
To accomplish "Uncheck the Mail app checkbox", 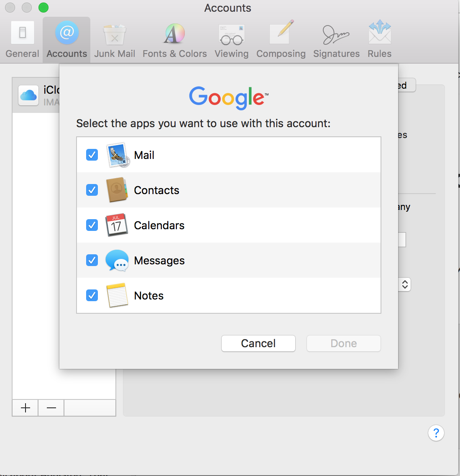I will click(x=92, y=155).
